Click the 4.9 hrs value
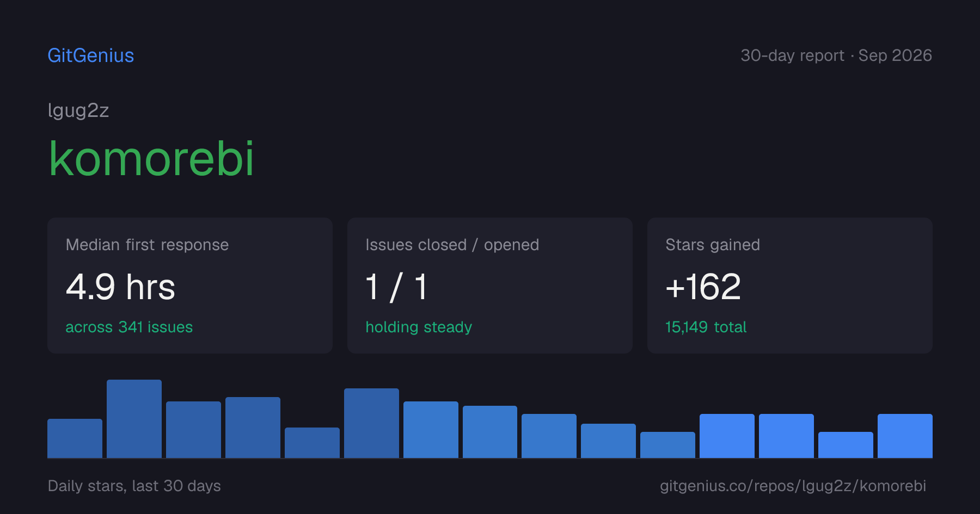Viewport: 980px width, 514px height. [120, 287]
